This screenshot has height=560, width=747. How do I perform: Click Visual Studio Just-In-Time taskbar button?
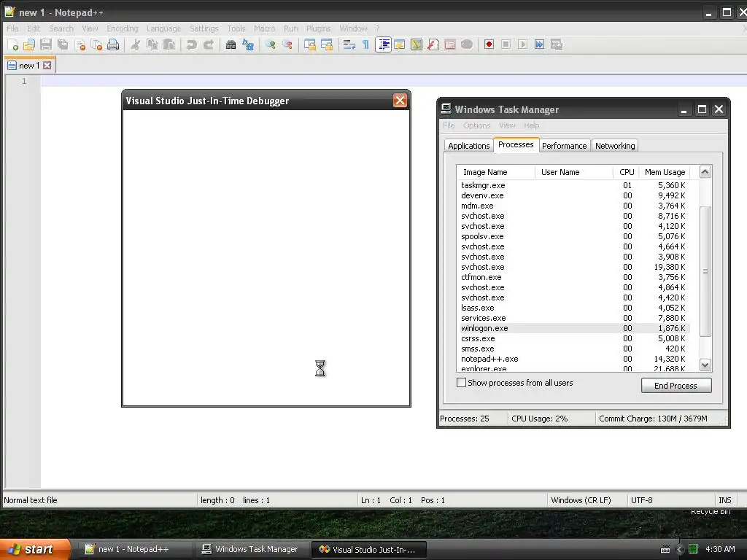click(368, 549)
